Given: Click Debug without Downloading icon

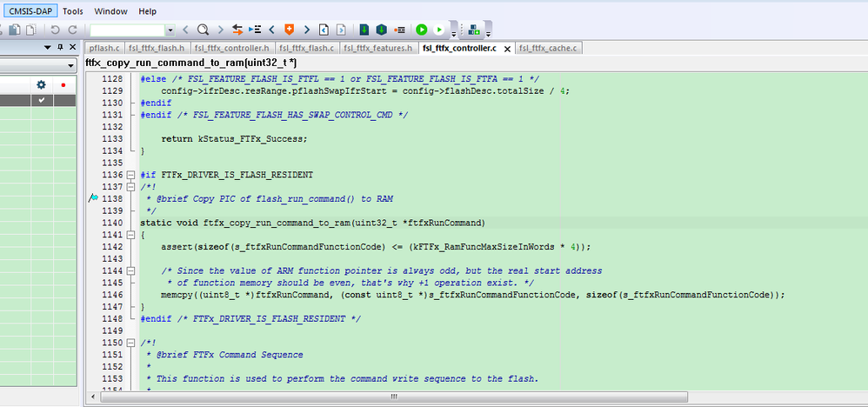Looking at the screenshot, I should 439,30.
